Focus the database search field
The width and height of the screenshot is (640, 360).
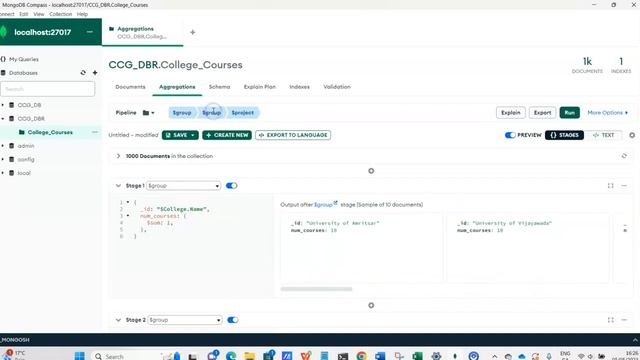(48, 89)
